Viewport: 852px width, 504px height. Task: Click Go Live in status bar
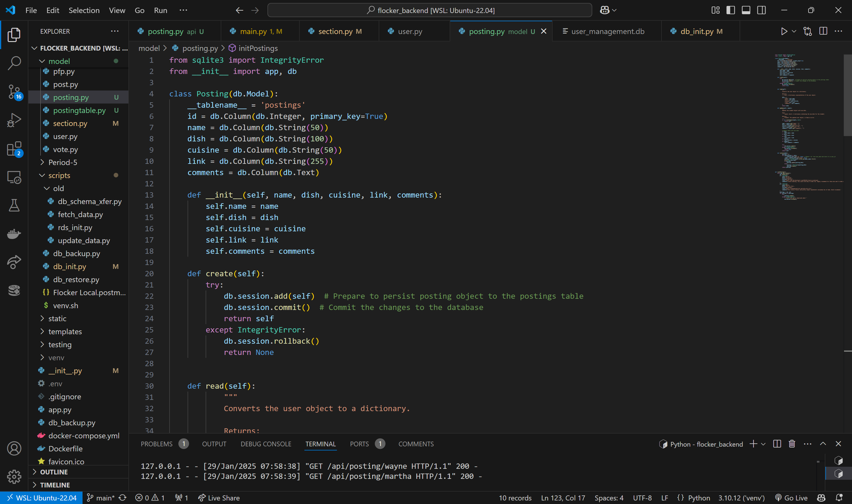point(791,498)
